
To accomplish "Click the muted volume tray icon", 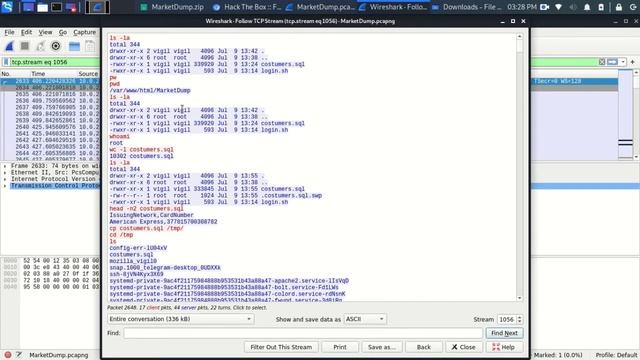I will (x=573, y=7).
